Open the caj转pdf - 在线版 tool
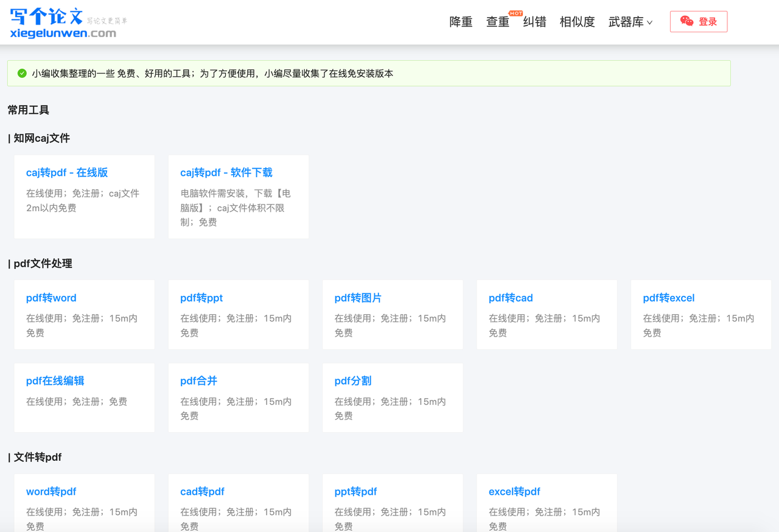Image resolution: width=779 pixels, height=532 pixels. pos(66,172)
